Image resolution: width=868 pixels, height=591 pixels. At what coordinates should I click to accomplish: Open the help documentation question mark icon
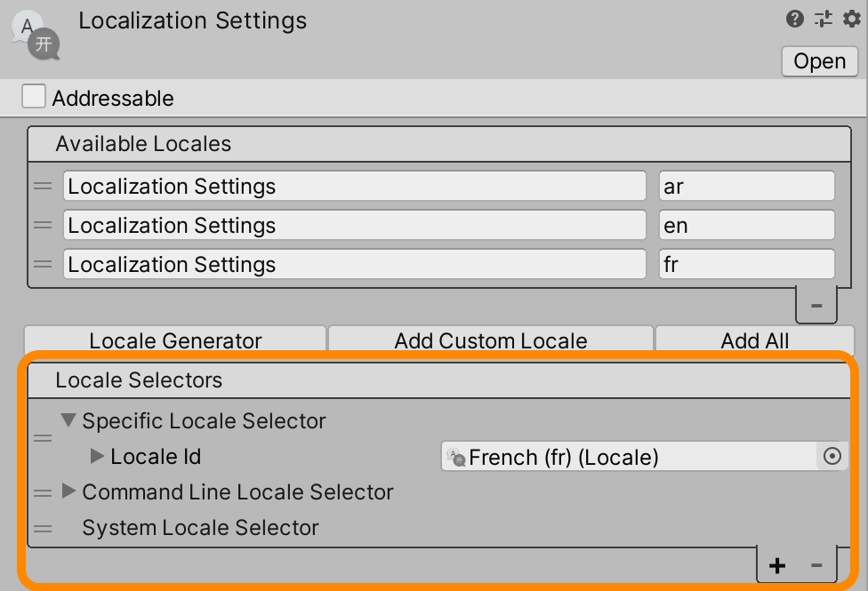click(794, 19)
